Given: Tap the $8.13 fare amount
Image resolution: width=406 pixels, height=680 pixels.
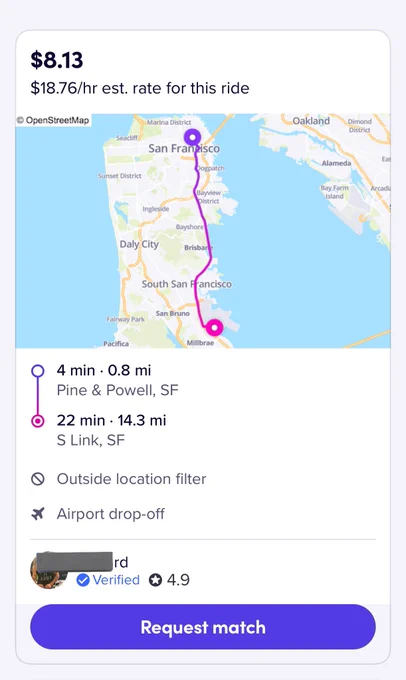Looking at the screenshot, I should coord(57,60).
